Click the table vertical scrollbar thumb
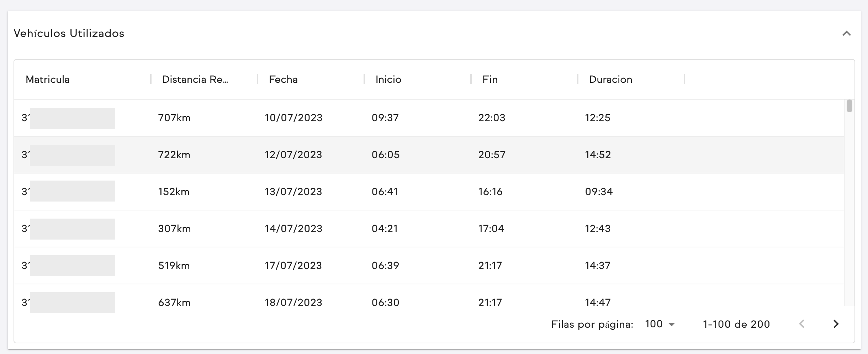This screenshot has width=868, height=354. point(849,106)
